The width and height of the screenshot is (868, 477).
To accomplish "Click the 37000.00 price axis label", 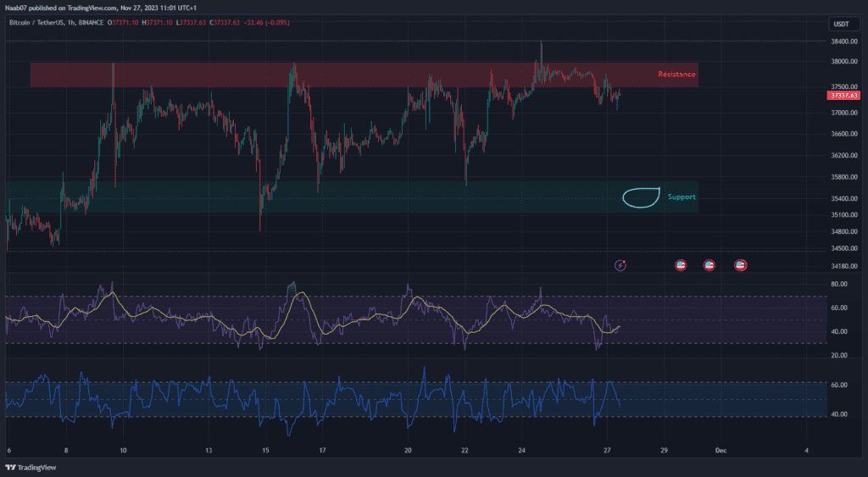I will click(844, 113).
